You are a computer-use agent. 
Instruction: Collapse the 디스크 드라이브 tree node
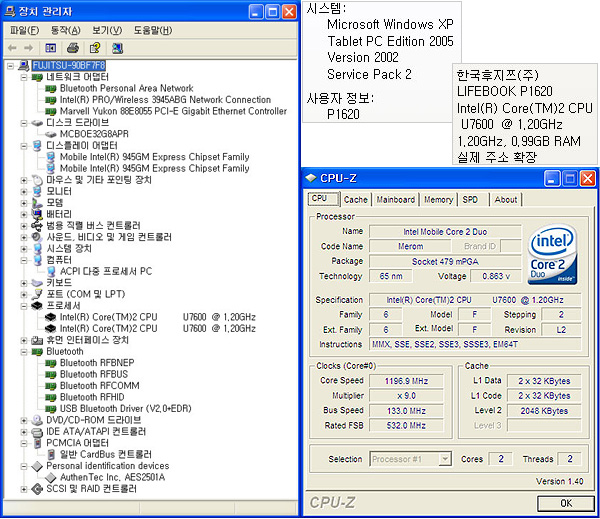coord(24,123)
